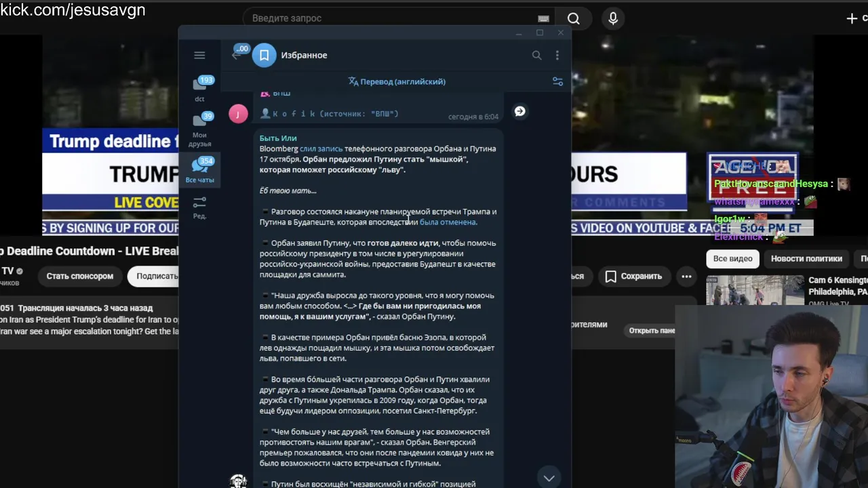
Task: Click the stream started 3 hours ago line
Action: [84, 308]
